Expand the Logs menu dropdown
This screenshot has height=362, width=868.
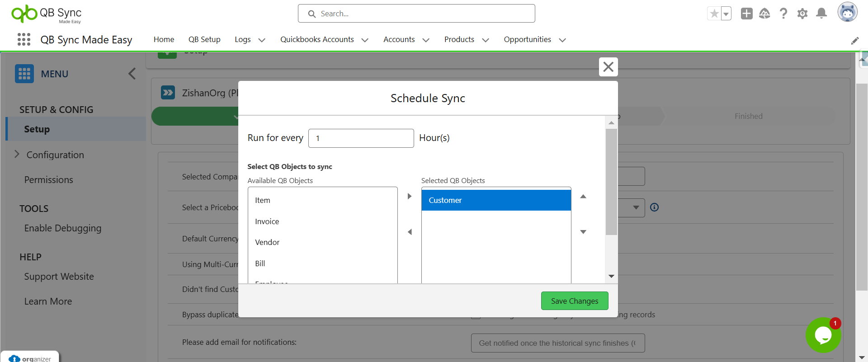click(261, 40)
